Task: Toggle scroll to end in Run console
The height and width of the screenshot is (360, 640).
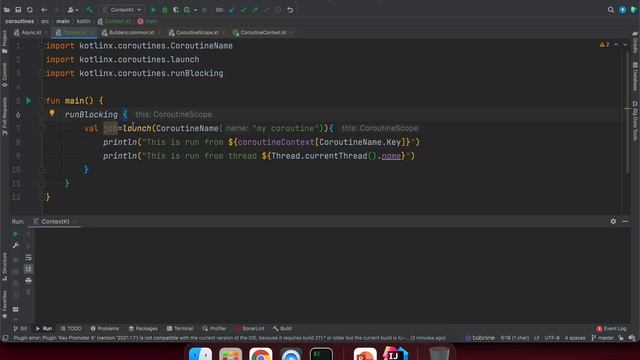Action: coord(28,269)
